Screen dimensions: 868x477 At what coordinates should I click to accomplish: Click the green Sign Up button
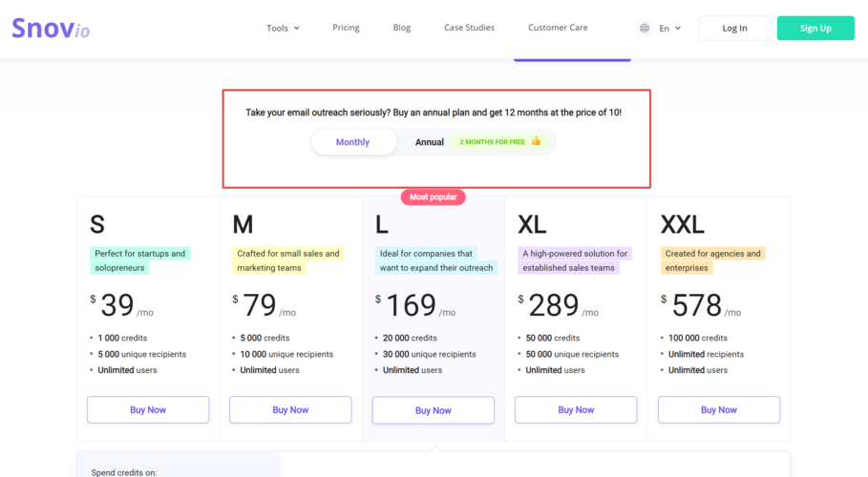click(x=815, y=29)
